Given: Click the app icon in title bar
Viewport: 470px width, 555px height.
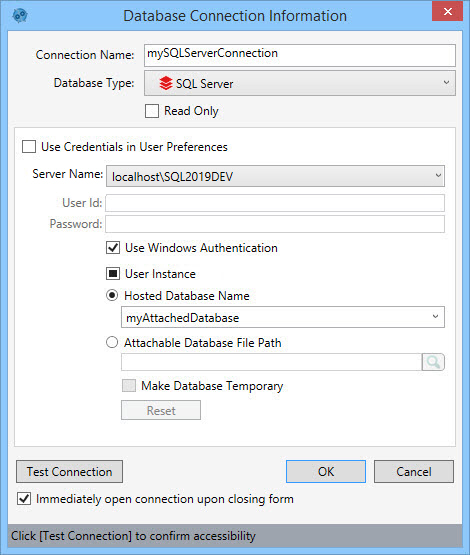Looking at the screenshot, I should [x=20, y=16].
